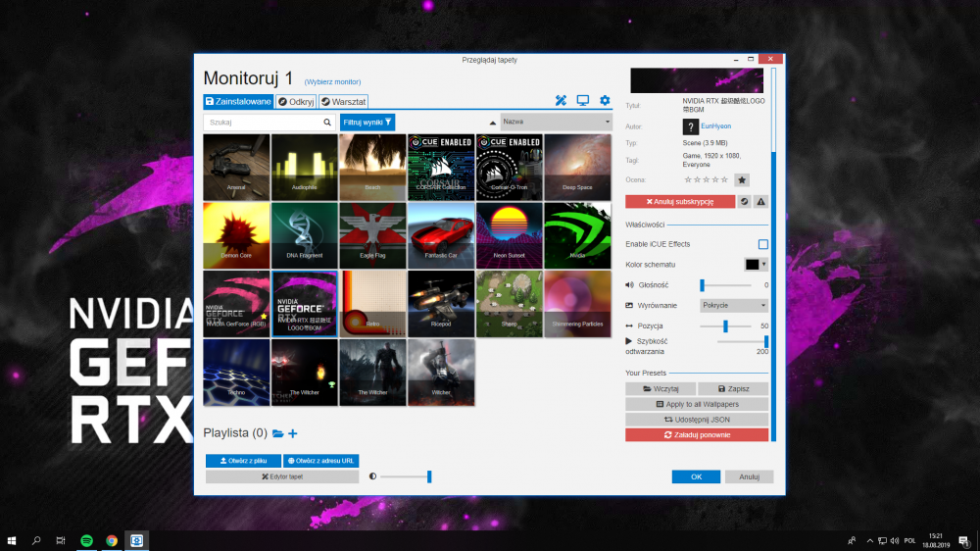The image size is (980, 551).
Task: Open Edytor tapet button
Action: 282,476
